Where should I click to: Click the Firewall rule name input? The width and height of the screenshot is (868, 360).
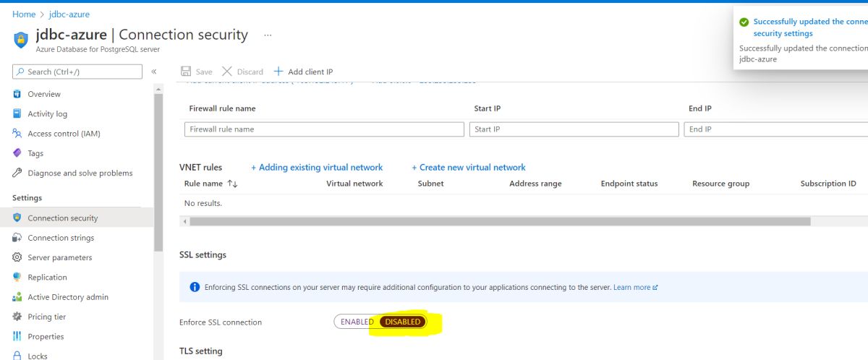324,129
